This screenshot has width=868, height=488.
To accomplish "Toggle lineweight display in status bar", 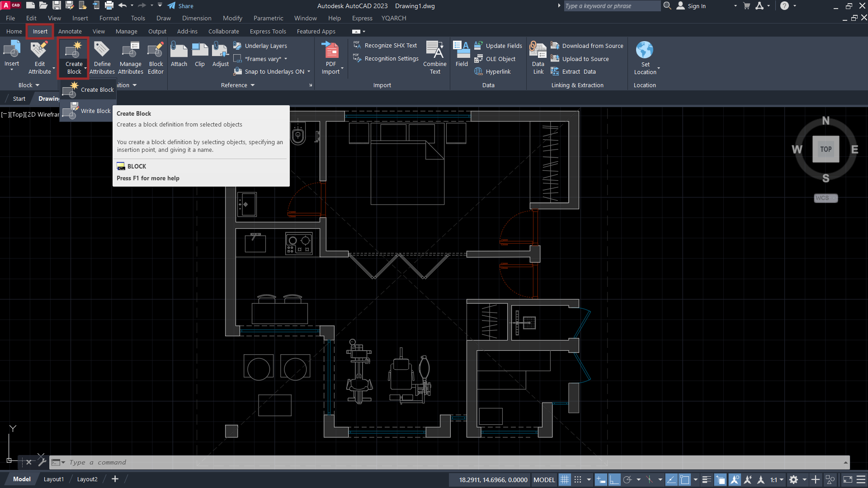I will coord(707,480).
